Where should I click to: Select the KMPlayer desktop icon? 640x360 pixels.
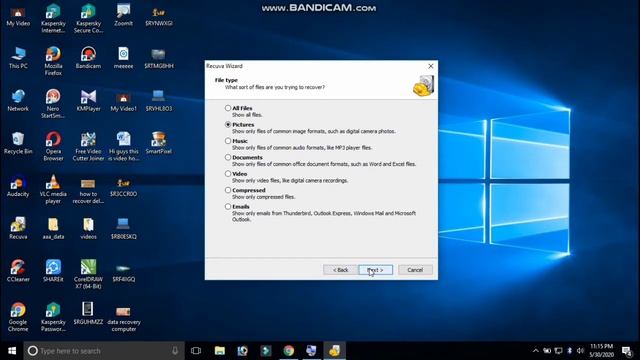pos(88,101)
